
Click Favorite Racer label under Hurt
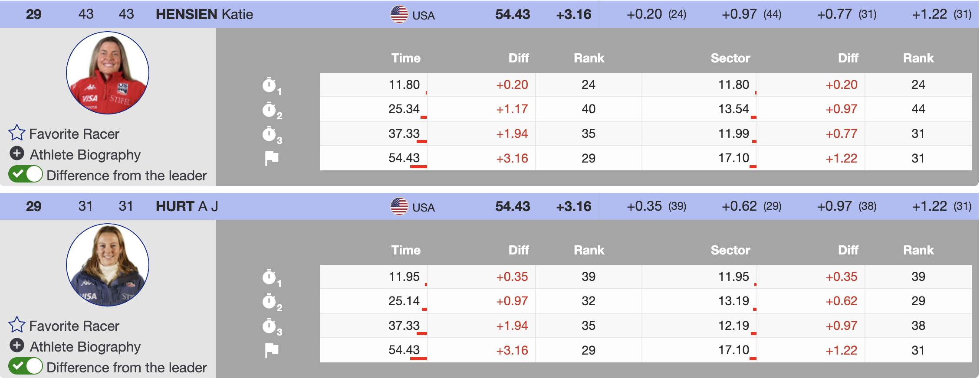74,326
